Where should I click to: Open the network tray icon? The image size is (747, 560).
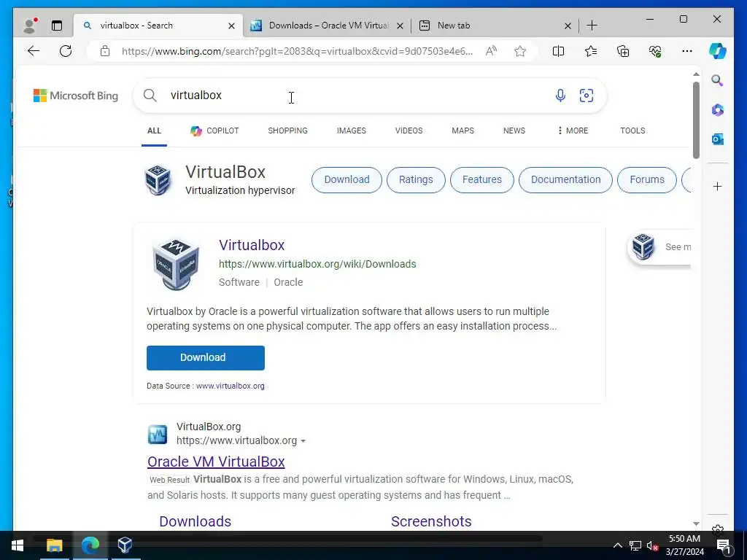(635, 545)
